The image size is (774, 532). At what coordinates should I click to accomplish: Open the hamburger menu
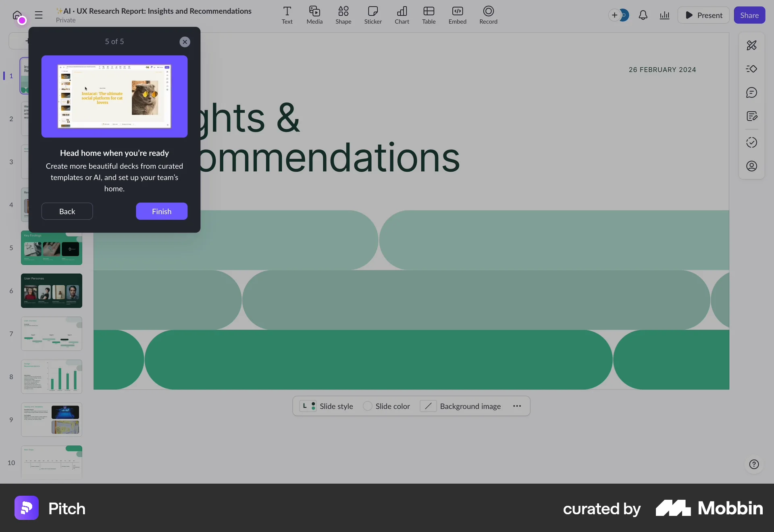pyautogui.click(x=38, y=15)
